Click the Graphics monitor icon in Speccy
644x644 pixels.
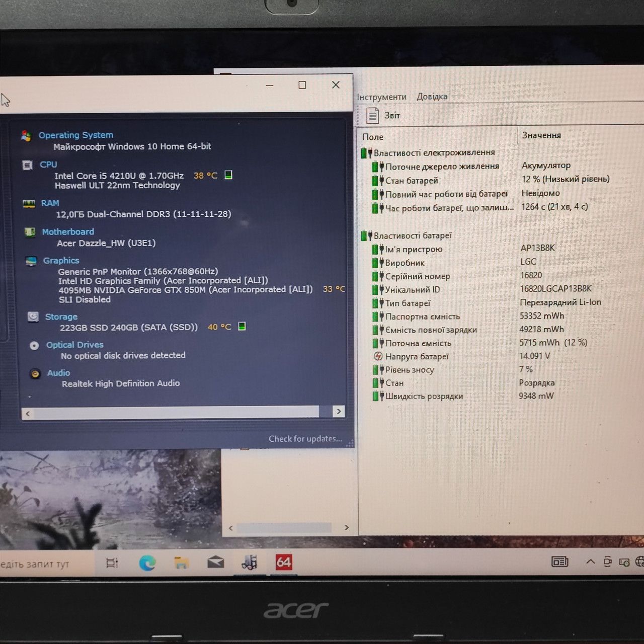pyautogui.click(x=31, y=261)
